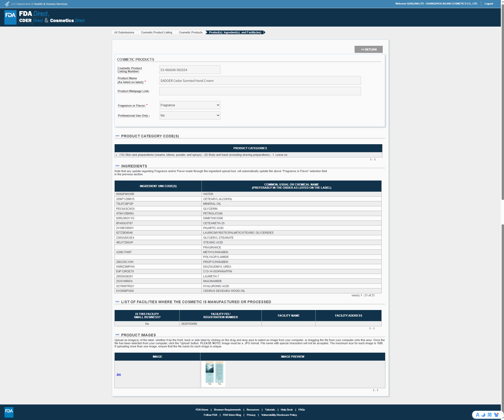504x420 pixels.
Task: Collapse the Product Category Code(s) section
Action: click(x=117, y=136)
